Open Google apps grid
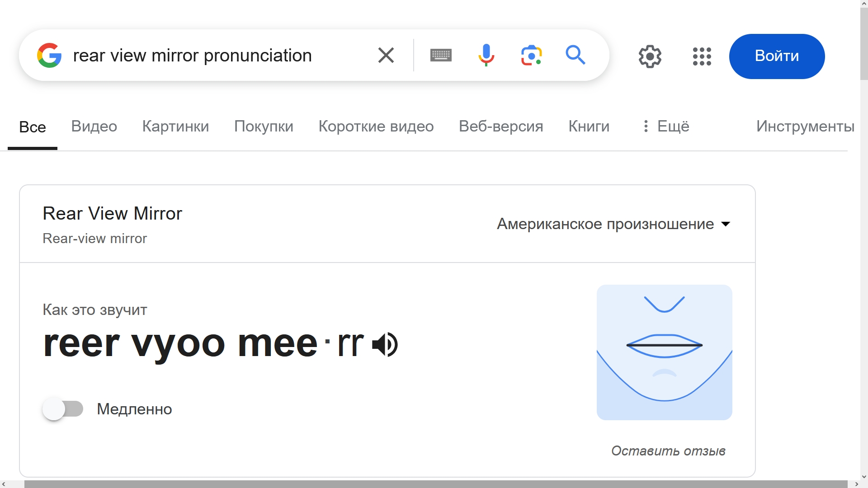 (x=702, y=56)
